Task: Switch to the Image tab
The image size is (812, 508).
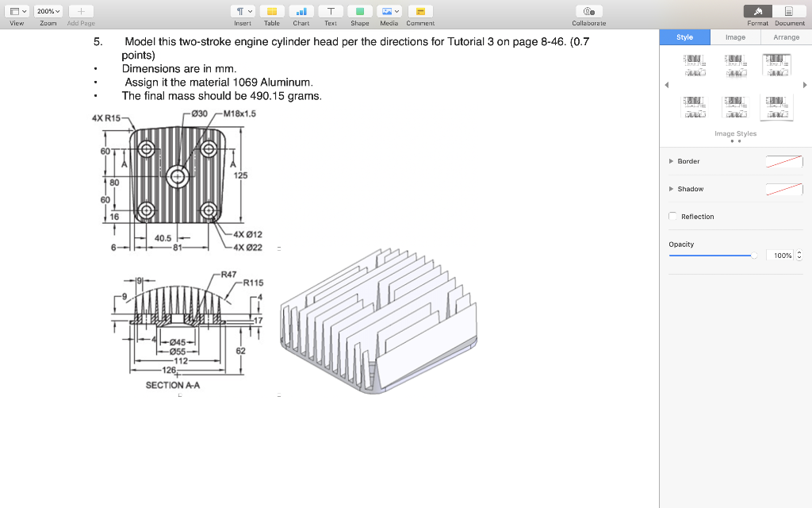Action: pos(735,37)
